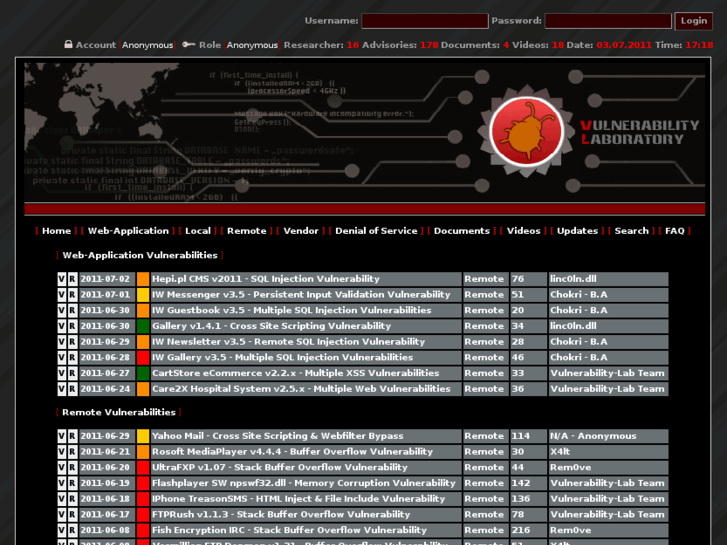Open Yahoo Mail Cross Site Scripting advisory

tap(278, 436)
